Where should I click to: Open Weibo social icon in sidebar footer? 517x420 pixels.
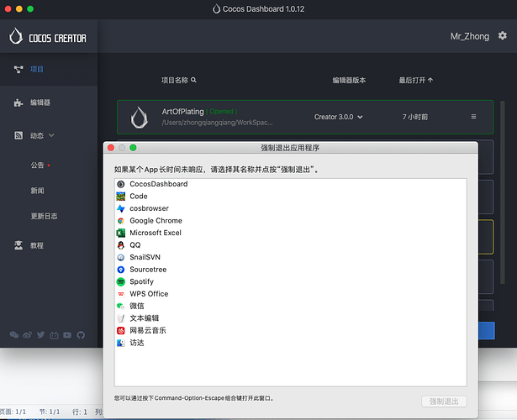(28, 335)
